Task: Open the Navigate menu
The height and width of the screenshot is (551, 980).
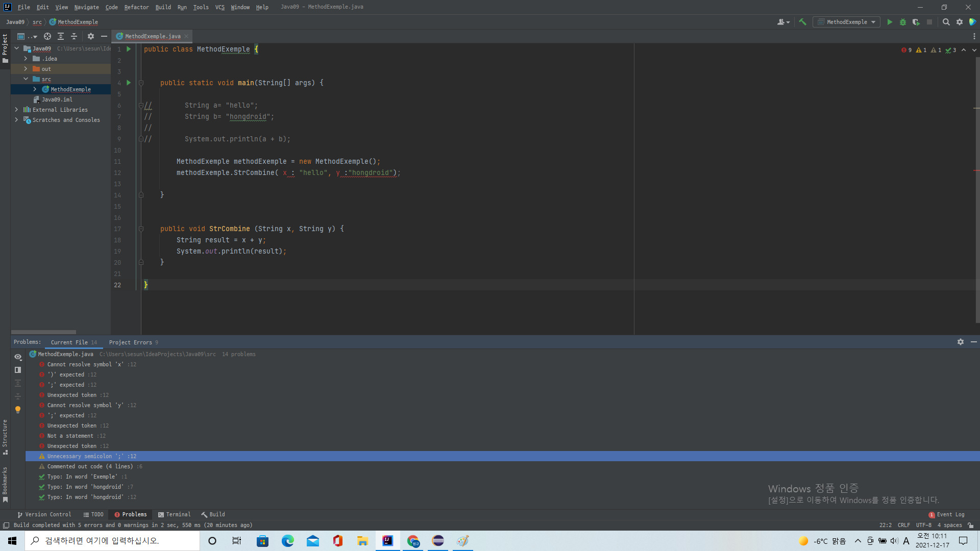Action: [x=87, y=7]
